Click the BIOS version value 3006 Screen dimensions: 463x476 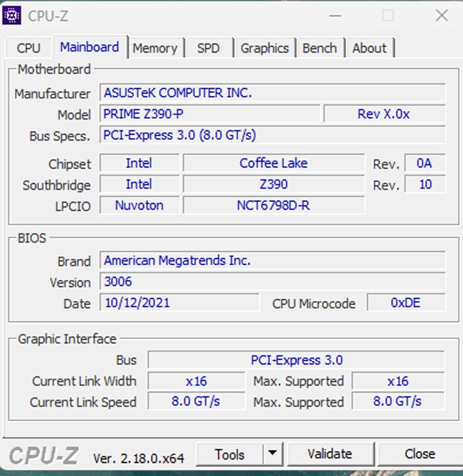pyautogui.click(x=273, y=281)
